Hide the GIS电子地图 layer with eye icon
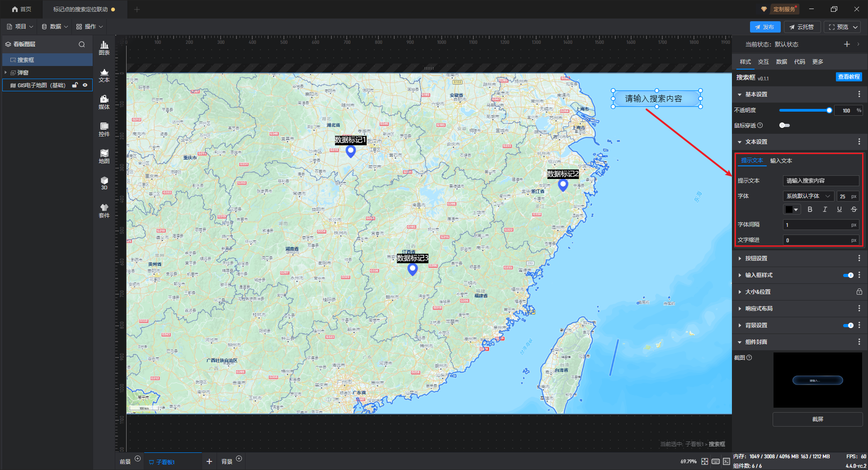Image resolution: width=868 pixels, height=470 pixels. click(85, 85)
